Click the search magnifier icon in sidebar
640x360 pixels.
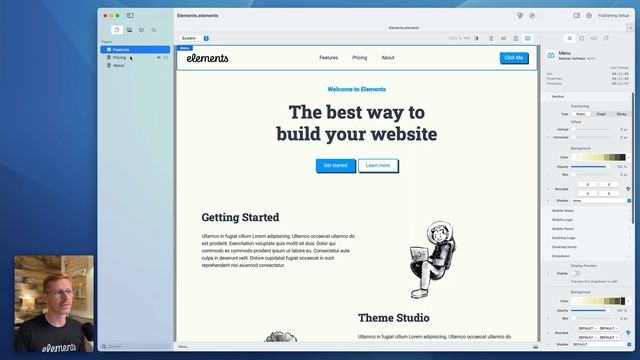(x=104, y=347)
